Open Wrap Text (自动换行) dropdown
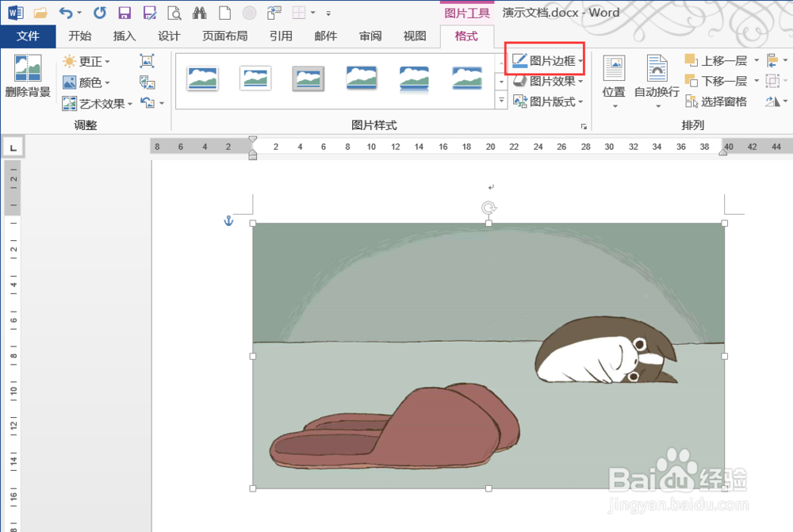The height and width of the screenshot is (532, 793). click(657, 82)
